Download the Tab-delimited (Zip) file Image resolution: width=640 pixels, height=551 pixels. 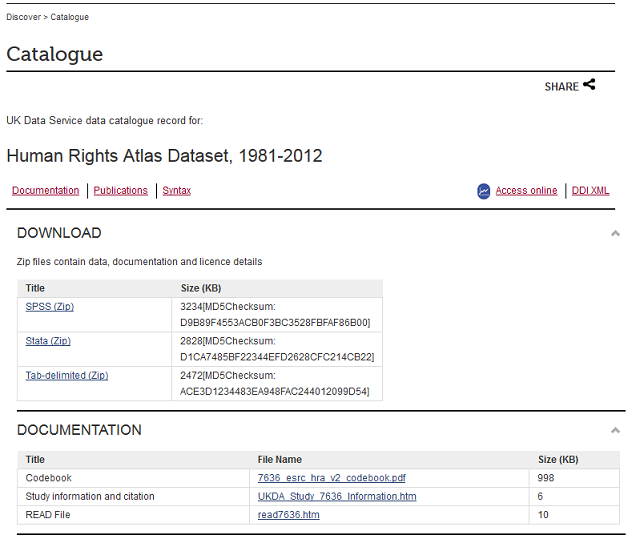[x=67, y=375]
